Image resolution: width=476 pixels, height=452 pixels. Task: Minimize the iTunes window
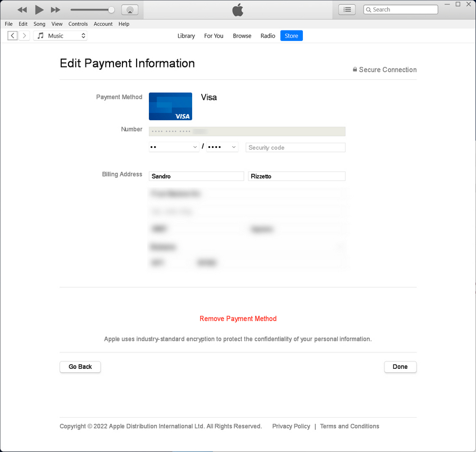click(x=447, y=4)
